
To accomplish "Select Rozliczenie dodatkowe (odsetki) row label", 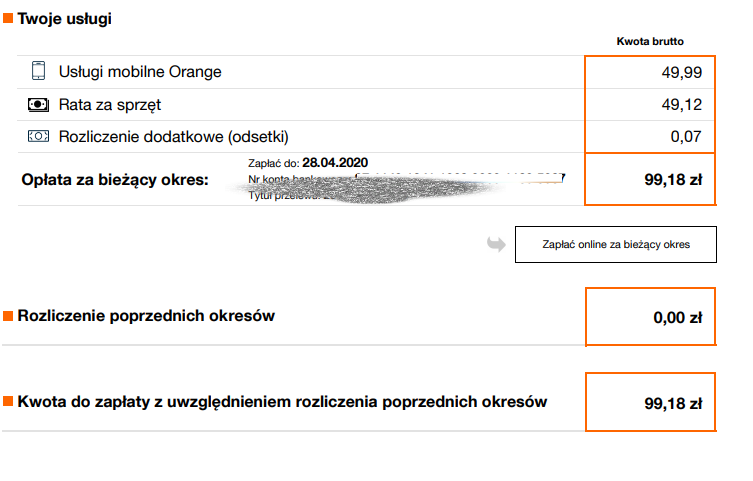I will click(173, 137).
